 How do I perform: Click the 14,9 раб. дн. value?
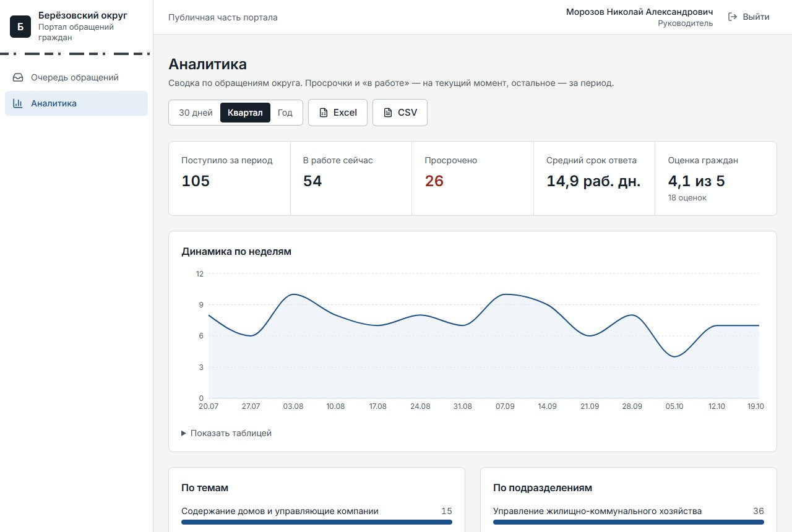pyautogui.click(x=593, y=181)
